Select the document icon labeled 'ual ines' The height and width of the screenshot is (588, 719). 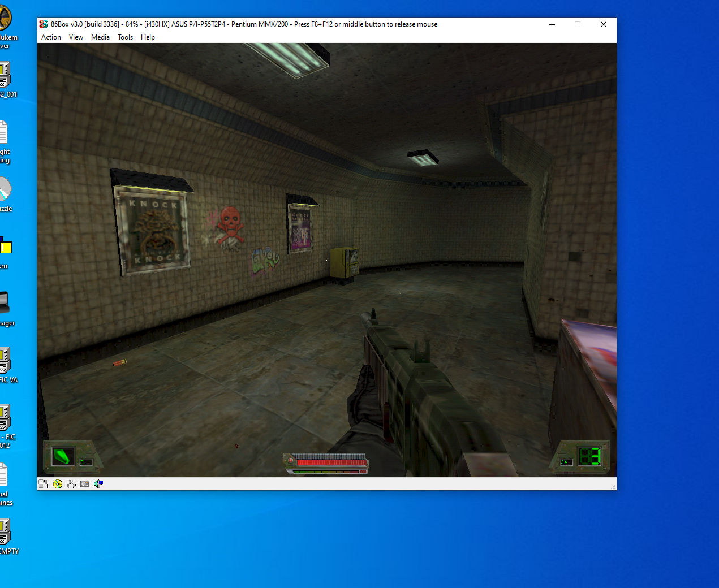click(3, 475)
